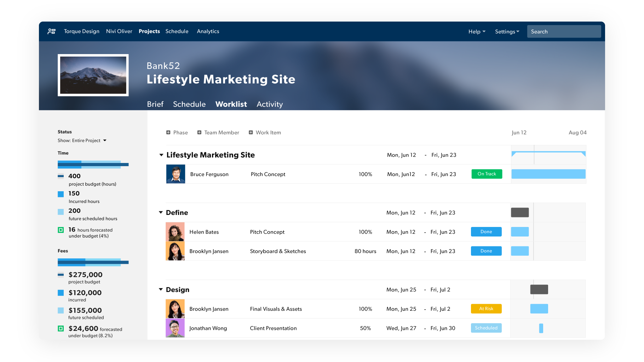Click the green forecasted hours indicator icon

(x=61, y=230)
